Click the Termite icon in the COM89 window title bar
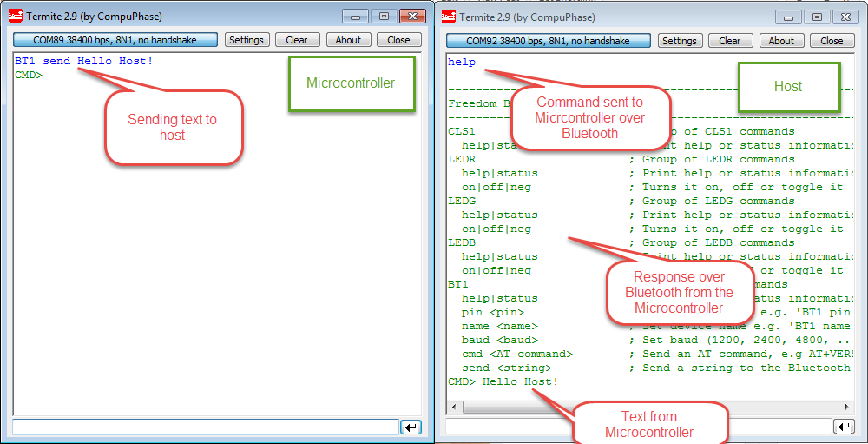 coord(16,17)
